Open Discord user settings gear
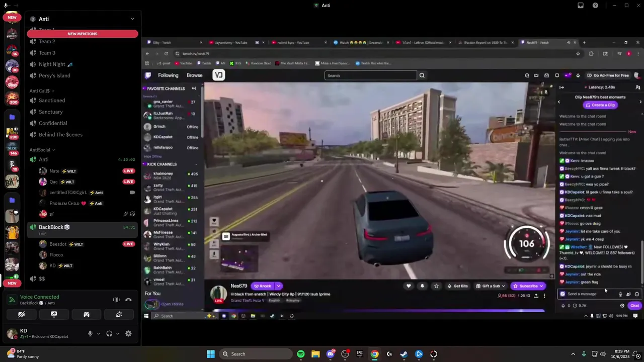This screenshot has width=644, height=362. [128, 333]
